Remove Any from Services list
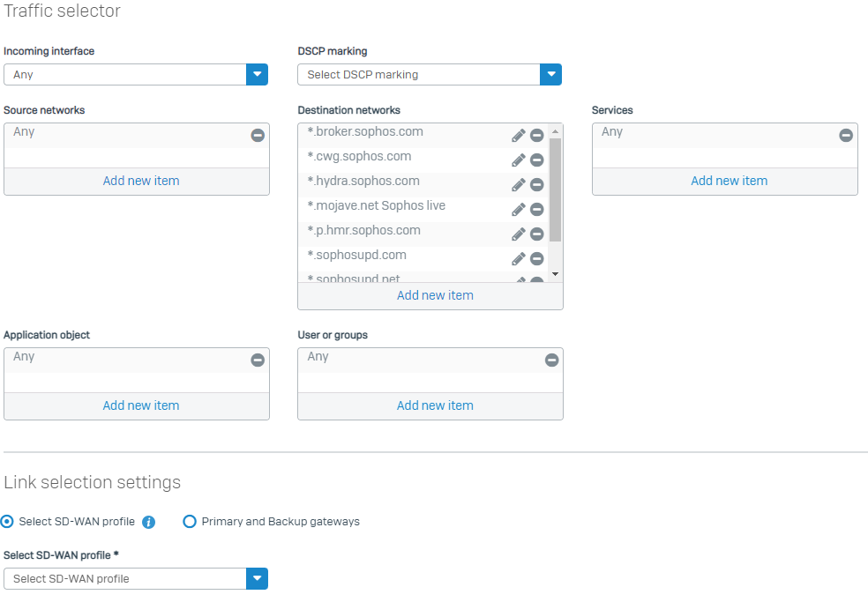The image size is (868, 602). click(846, 136)
